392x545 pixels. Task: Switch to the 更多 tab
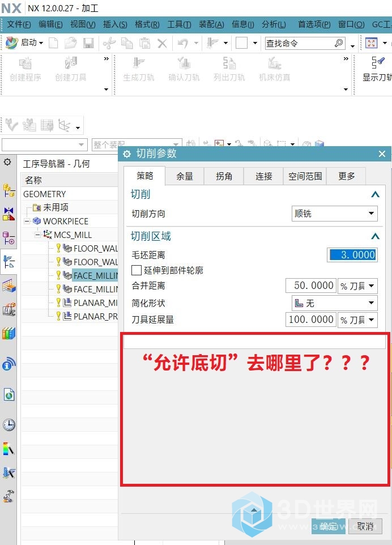(347, 176)
